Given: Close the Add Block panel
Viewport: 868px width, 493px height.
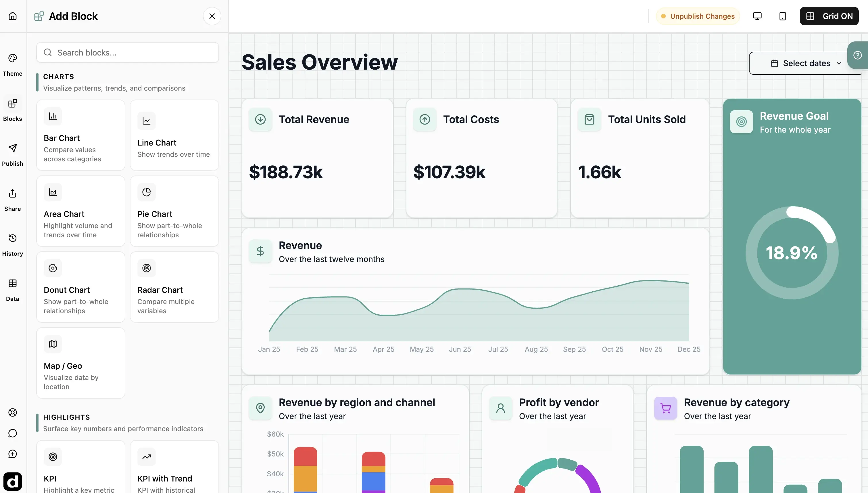Looking at the screenshot, I should [212, 16].
